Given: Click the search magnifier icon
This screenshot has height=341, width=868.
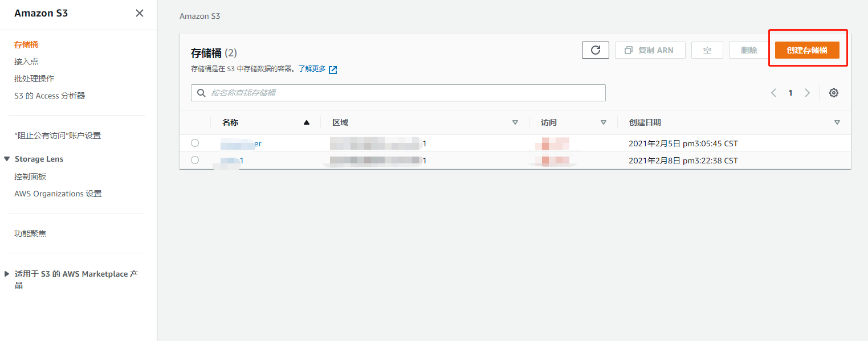Looking at the screenshot, I should pyautogui.click(x=201, y=93).
